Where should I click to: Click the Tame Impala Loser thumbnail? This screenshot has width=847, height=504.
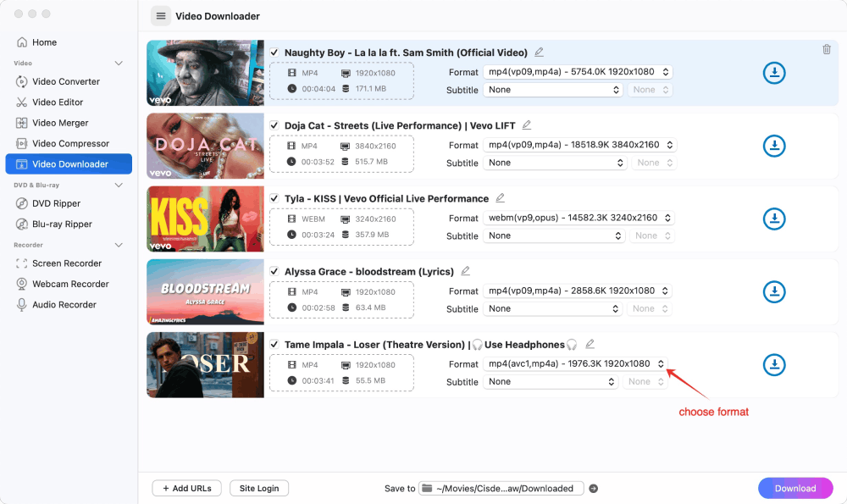(x=205, y=364)
